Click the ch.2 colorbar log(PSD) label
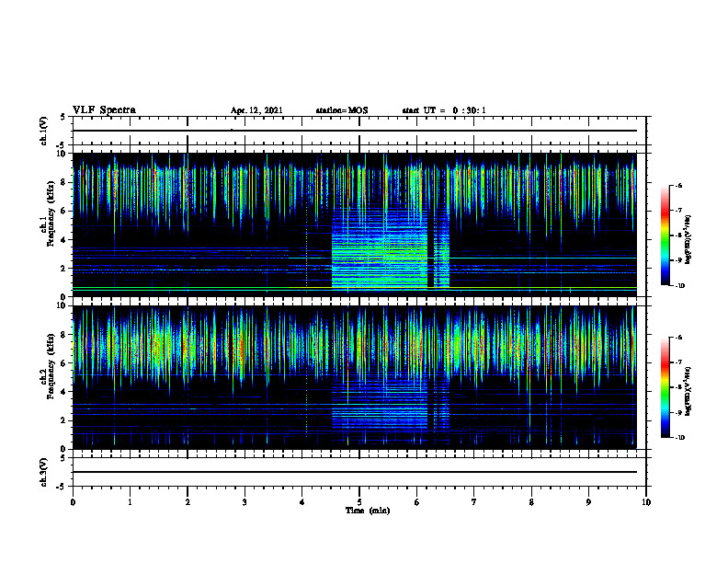728x563 pixels. pos(688,391)
